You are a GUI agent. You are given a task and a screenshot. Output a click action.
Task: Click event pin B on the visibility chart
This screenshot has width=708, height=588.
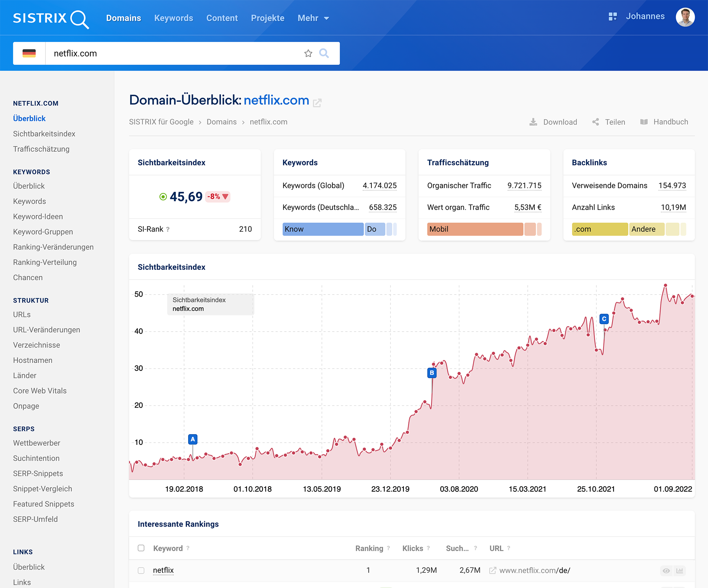[432, 372]
